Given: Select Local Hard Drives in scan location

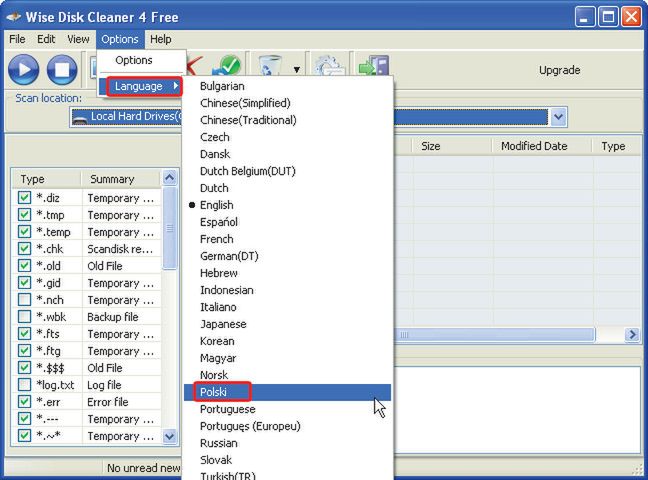Looking at the screenshot, I should coord(309,117).
